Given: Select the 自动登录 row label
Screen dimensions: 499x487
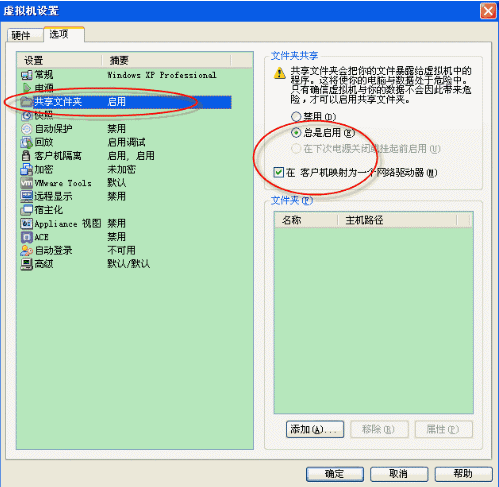Looking at the screenshot, I should point(53,250).
